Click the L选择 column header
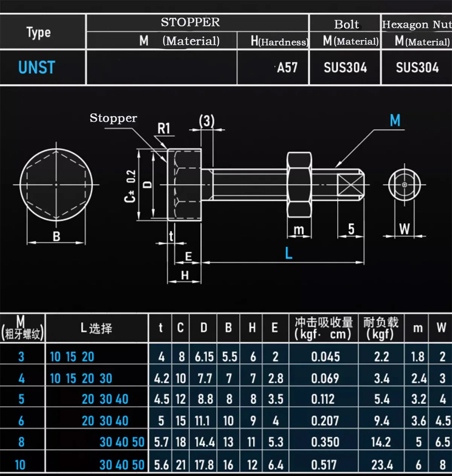Screen dimensions: 452x476 tap(96, 328)
